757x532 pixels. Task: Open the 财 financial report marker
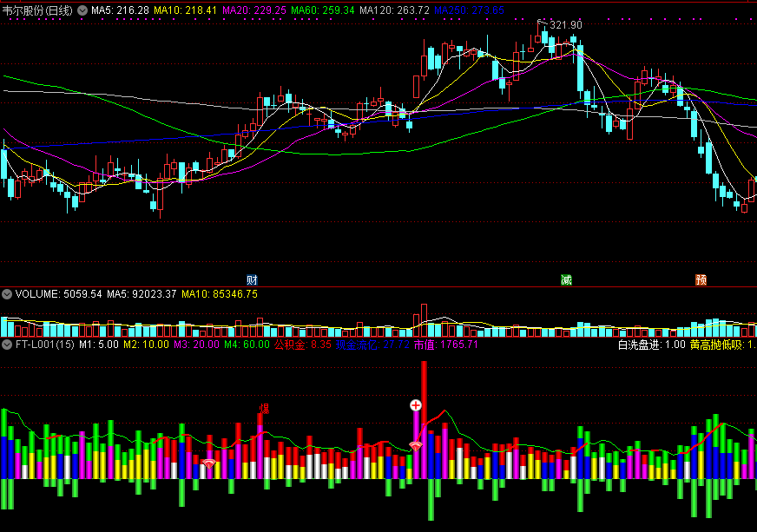252,280
